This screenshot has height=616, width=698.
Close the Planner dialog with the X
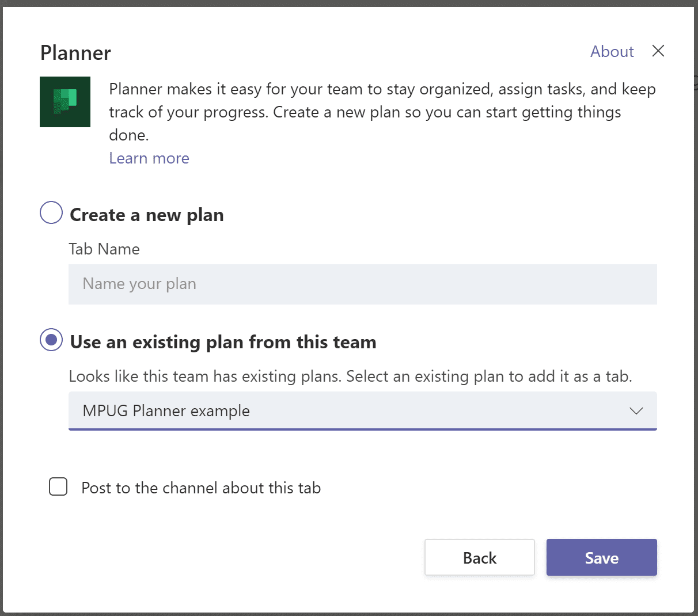658,51
